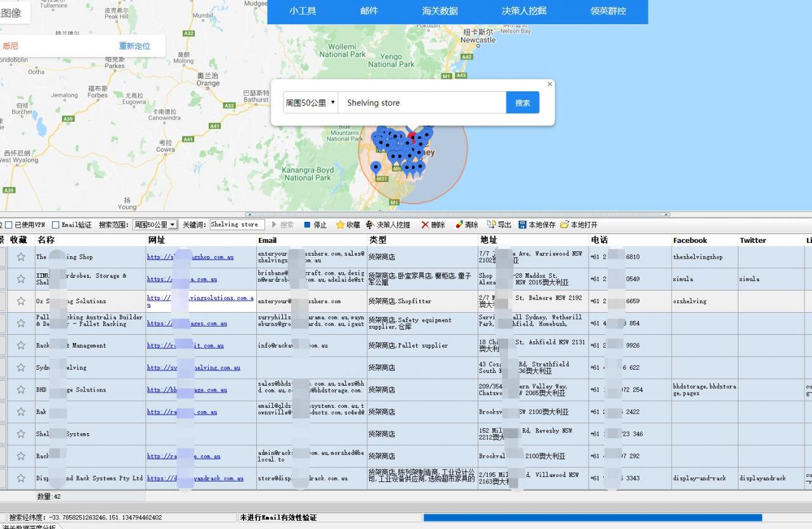Open the Display and Rack website link

195,478
